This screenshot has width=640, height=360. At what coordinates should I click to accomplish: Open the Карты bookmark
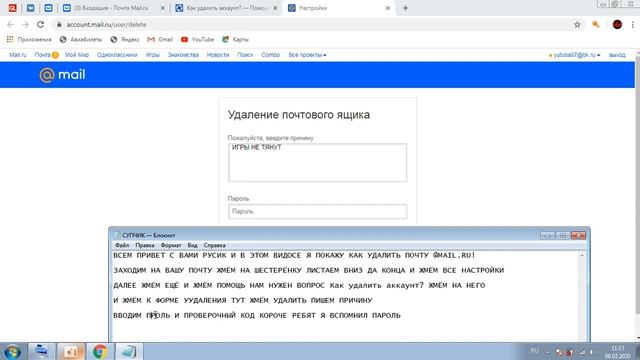(x=235, y=40)
